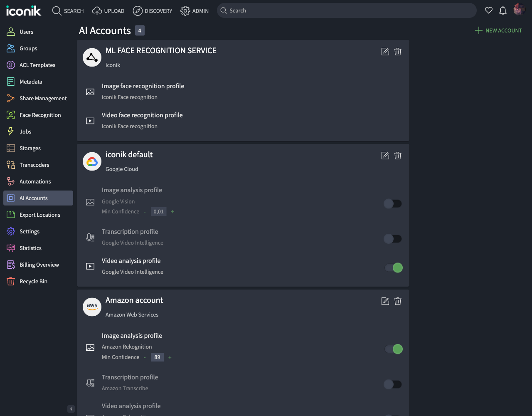This screenshot has width=532, height=416.
Task: Enable Amazon Transcribe transcription profile
Action: 392,384
